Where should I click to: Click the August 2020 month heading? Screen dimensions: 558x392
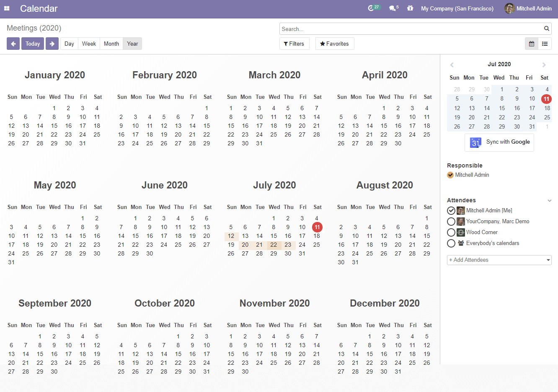coord(385,185)
